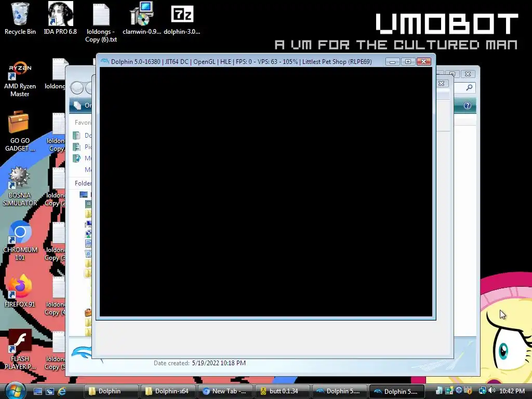Open the network tray icon
This screenshot has width=532, height=399.
pos(482,391)
